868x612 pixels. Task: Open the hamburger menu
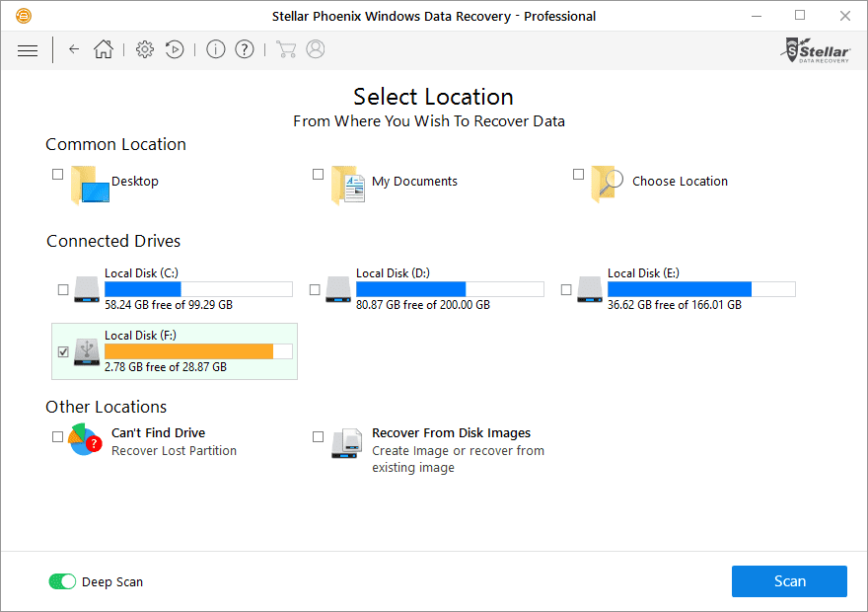click(x=28, y=50)
